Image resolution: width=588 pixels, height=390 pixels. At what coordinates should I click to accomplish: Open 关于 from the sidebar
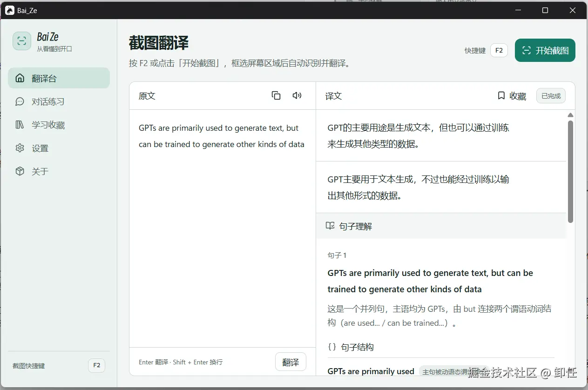(59, 171)
